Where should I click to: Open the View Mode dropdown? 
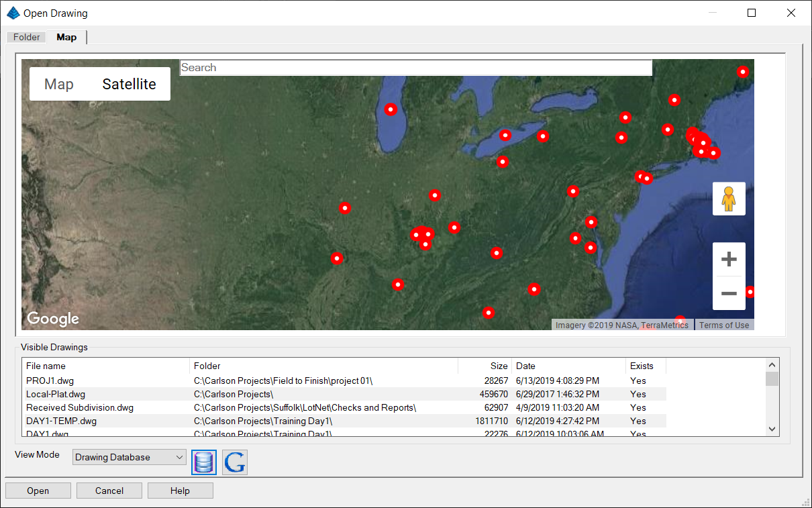(x=129, y=458)
